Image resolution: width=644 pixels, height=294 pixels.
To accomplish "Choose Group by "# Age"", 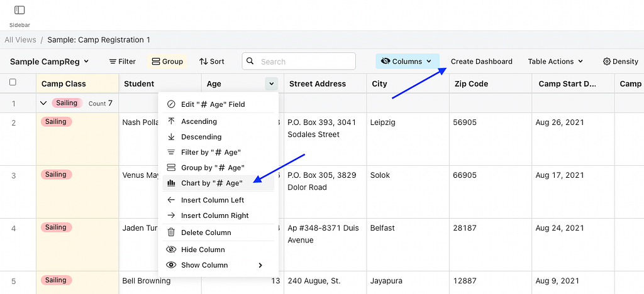I will 218,168.
